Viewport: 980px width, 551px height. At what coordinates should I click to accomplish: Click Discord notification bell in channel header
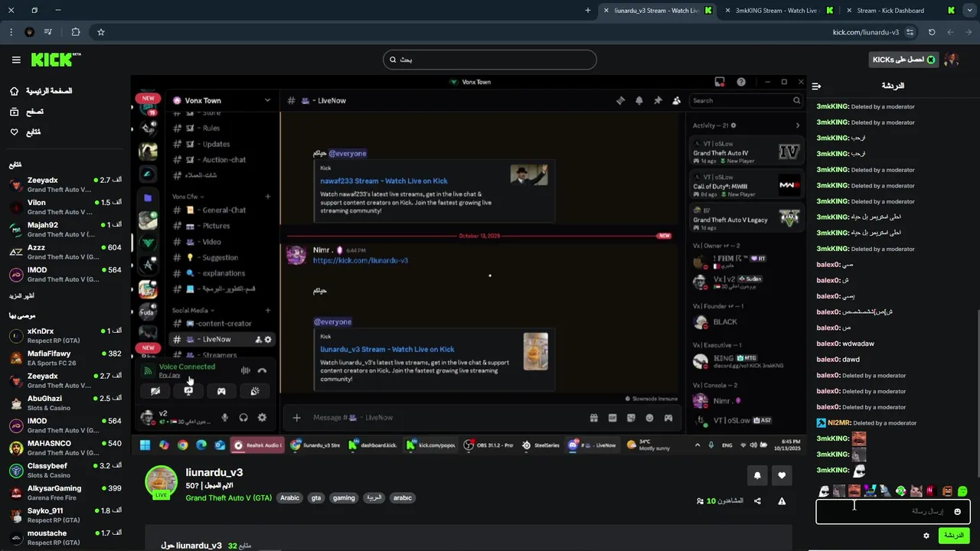(639, 100)
